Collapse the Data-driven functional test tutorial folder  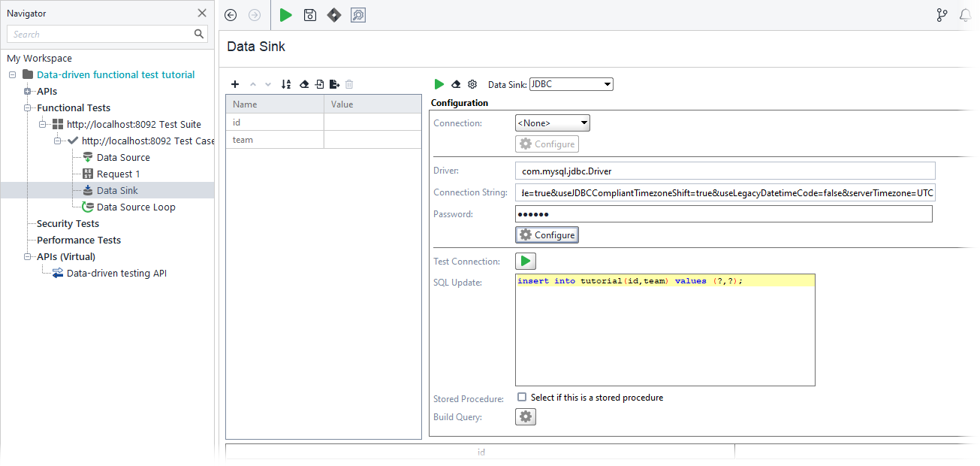[x=11, y=74]
